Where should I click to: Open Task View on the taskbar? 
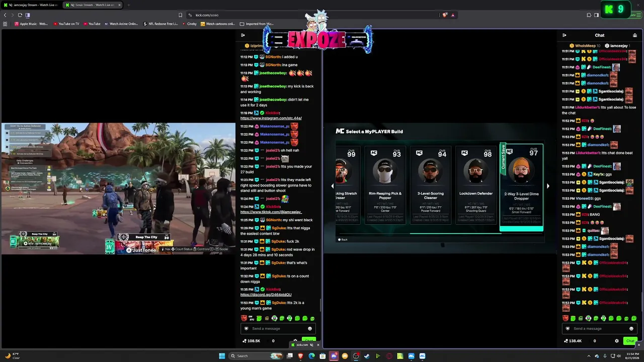pyautogui.click(x=290, y=356)
